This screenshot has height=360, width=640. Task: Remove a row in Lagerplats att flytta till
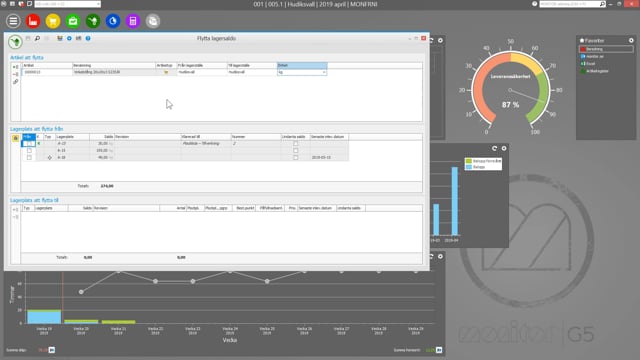(16, 217)
